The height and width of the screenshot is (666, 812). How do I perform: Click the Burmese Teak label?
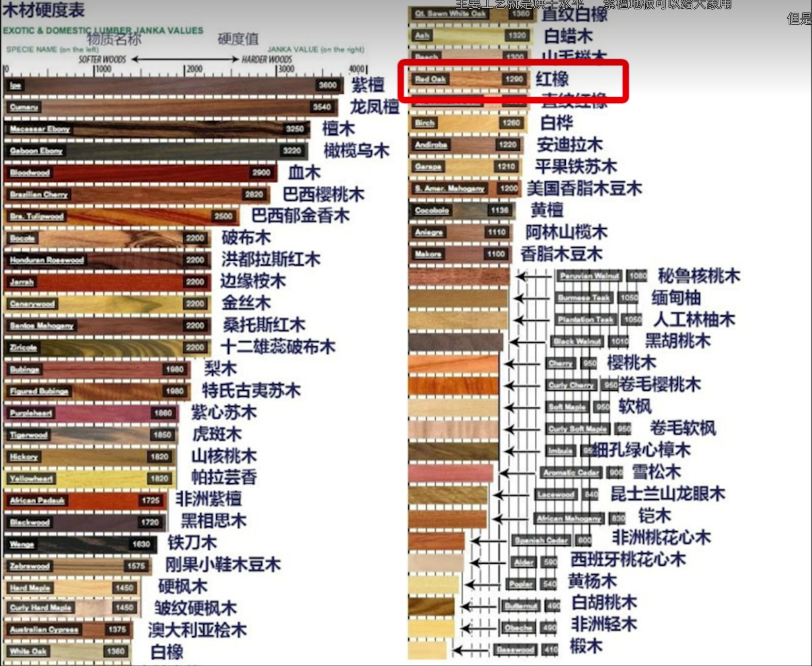584,298
